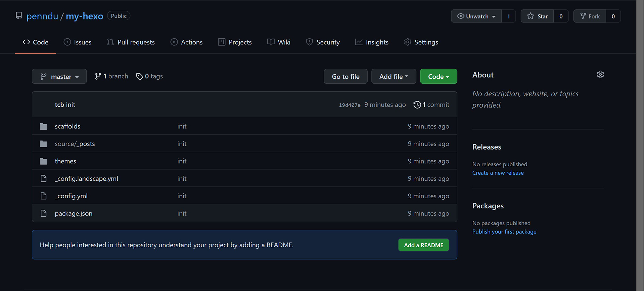644x291 pixels.
Task: Open init commit message for scaffolds
Action: tap(182, 126)
